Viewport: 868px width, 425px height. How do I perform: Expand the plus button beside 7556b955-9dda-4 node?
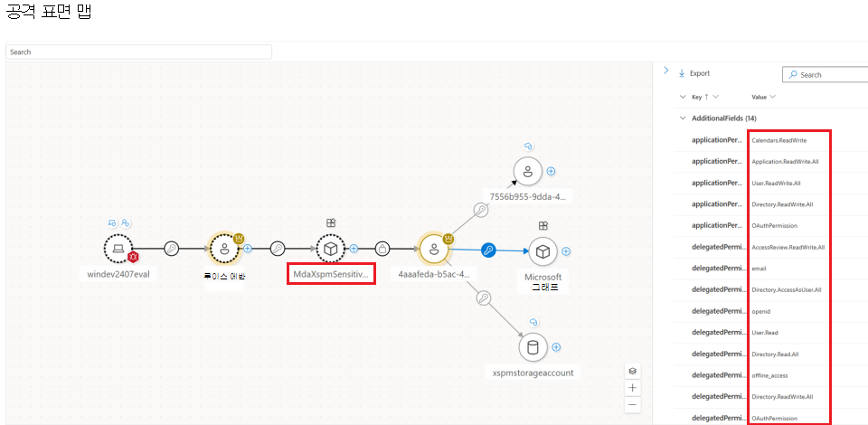[551, 171]
